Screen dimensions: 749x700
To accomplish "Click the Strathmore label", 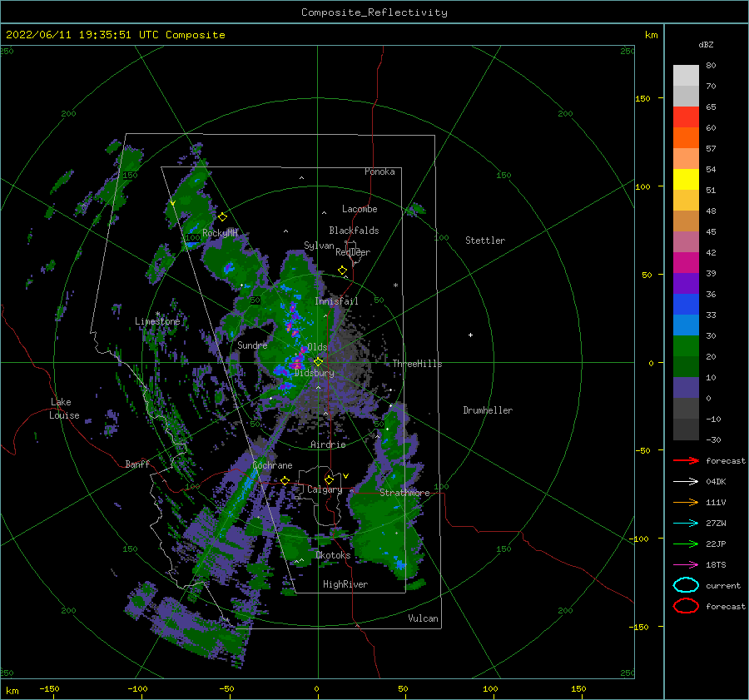I will (x=404, y=493).
